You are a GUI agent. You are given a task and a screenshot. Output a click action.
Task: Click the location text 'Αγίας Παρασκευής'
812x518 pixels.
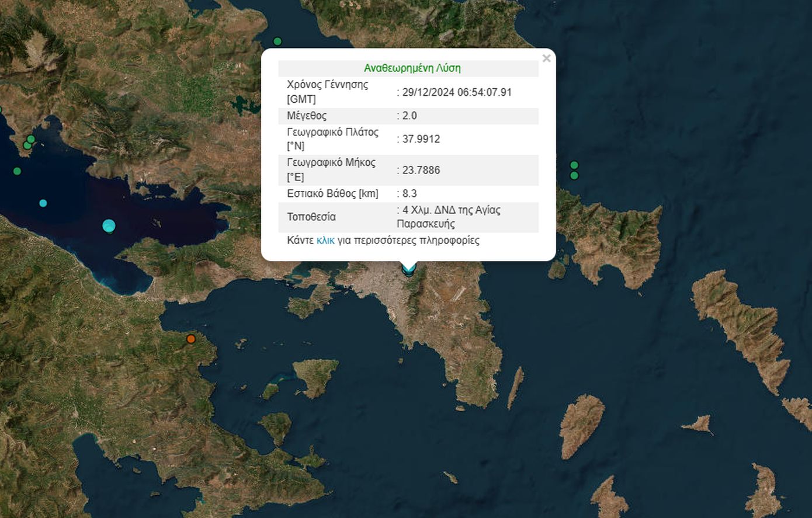(x=449, y=217)
